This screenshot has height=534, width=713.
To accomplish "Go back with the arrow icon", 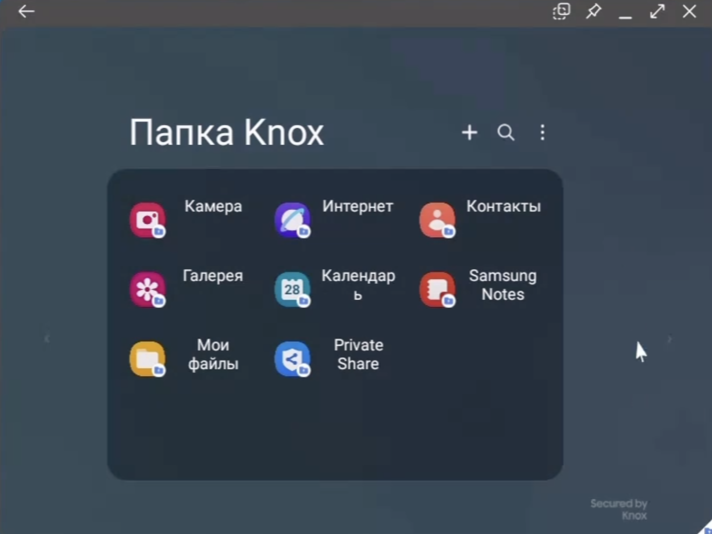I will pos(26,11).
